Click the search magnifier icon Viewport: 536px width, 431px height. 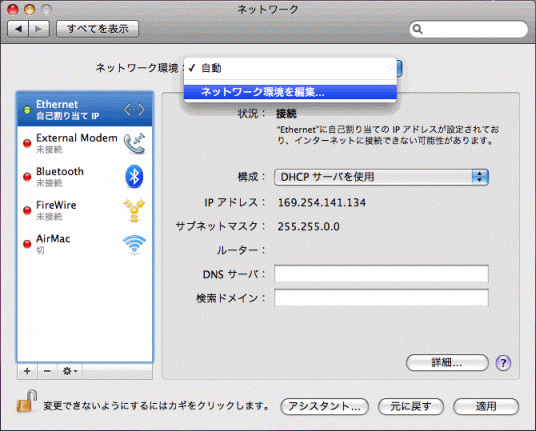[417, 29]
